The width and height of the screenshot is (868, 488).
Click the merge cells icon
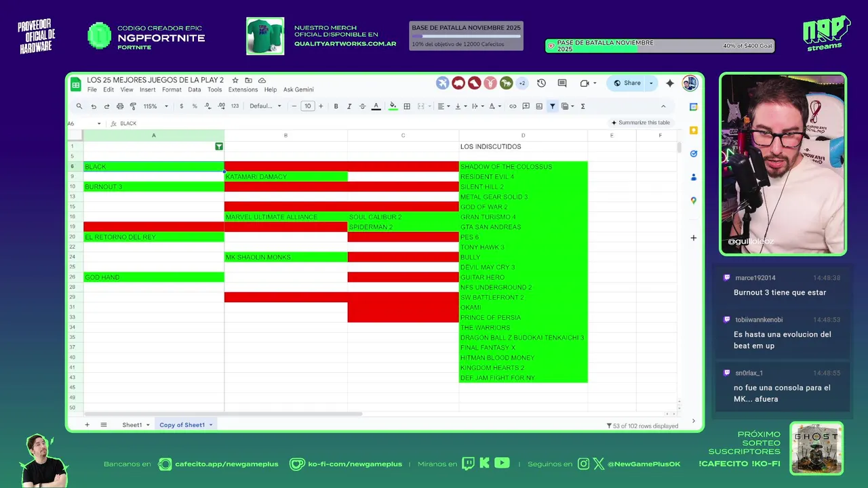pyautogui.click(x=421, y=106)
